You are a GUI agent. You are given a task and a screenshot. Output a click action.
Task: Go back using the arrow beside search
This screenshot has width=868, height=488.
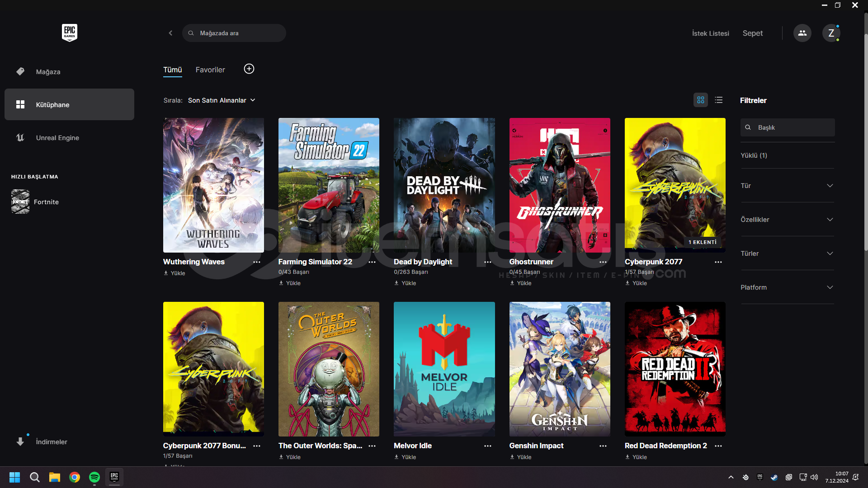(170, 33)
